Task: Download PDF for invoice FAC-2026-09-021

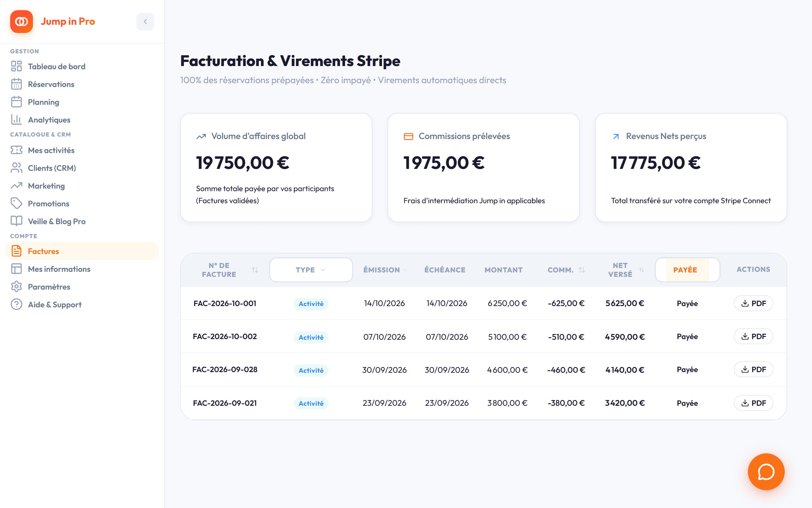Action: click(753, 403)
